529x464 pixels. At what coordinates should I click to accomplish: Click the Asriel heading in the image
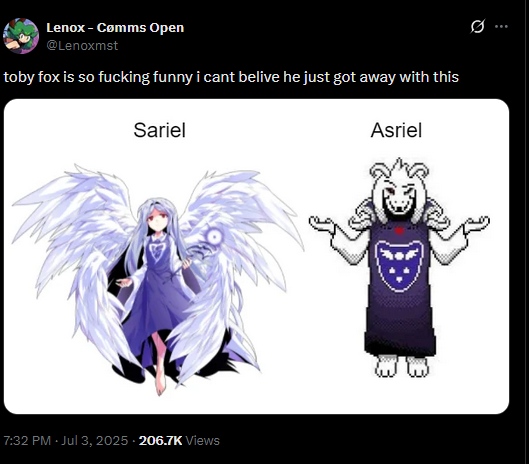[x=396, y=130]
